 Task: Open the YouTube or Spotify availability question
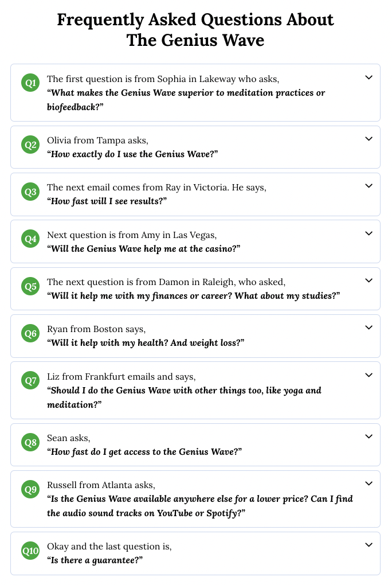200,498
